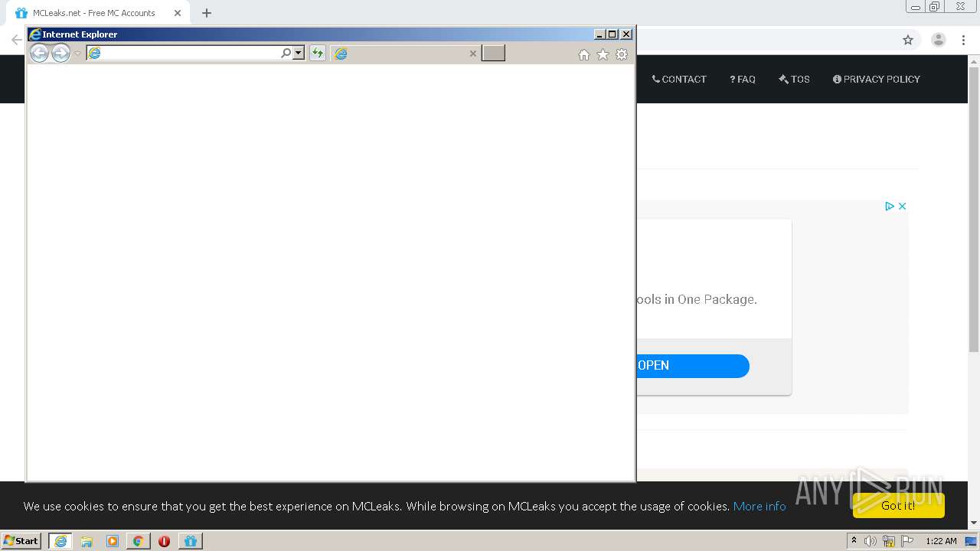Image resolution: width=980 pixels, height=551 pixels.
Task: Close the advertisement with X icon
Action: pyautogui.click(x=902, y=206)
